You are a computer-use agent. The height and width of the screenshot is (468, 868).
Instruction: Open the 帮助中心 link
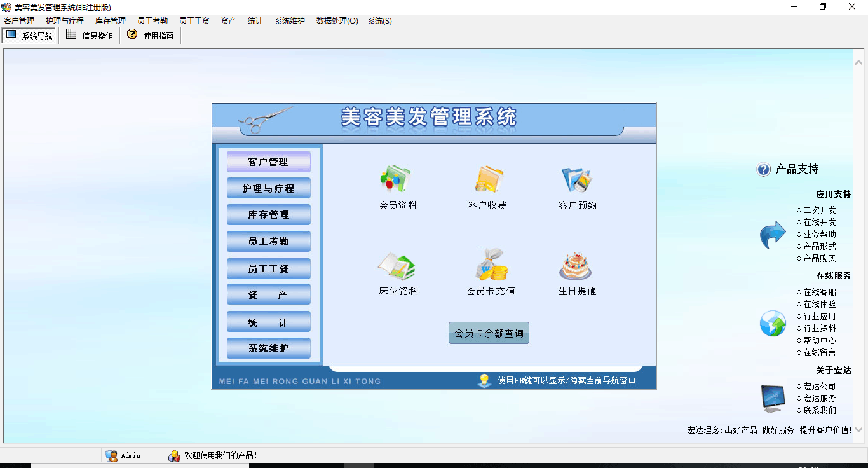coord(820,340)
